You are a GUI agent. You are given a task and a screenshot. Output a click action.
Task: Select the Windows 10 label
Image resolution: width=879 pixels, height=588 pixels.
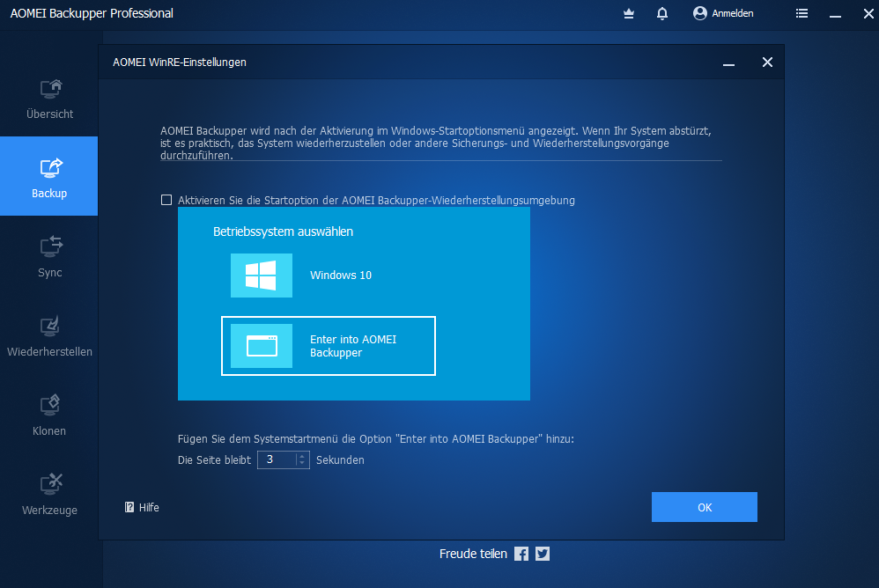pos(341,276)
